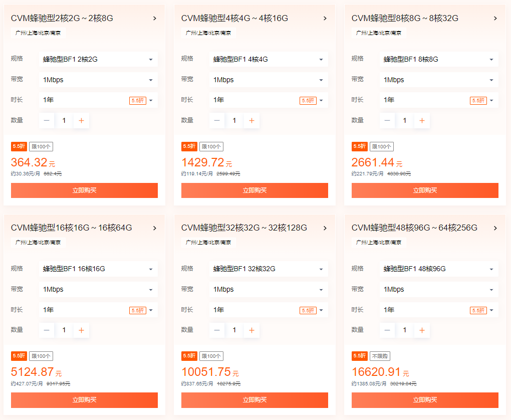Expand the 蜂驰型BF1 4核4G spec dropdown
Screen dimensions: 511x420
pos(269,59)
